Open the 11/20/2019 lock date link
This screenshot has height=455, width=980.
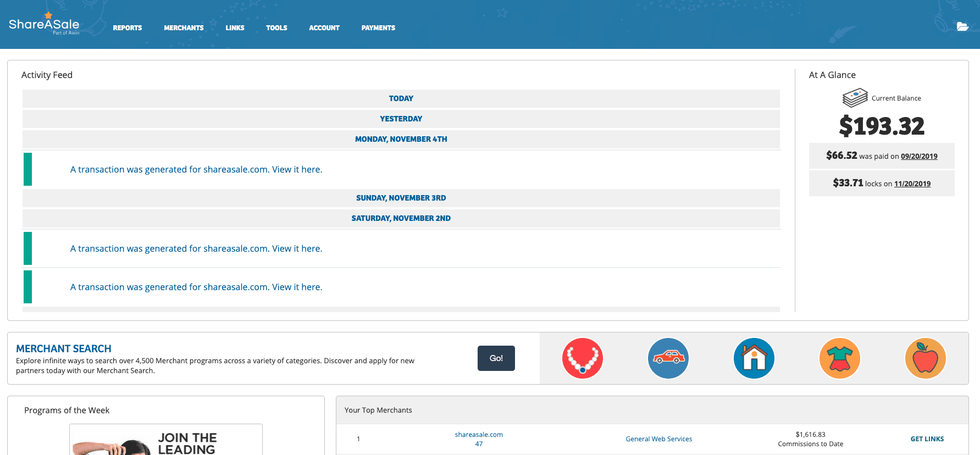[x=912, y=184]
